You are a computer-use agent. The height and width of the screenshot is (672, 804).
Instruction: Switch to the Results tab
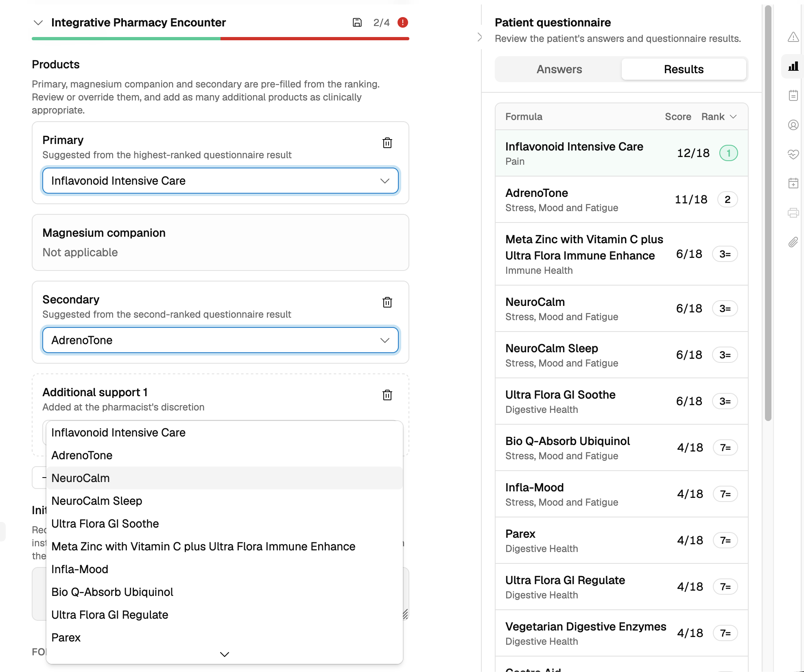click(684, 69)
